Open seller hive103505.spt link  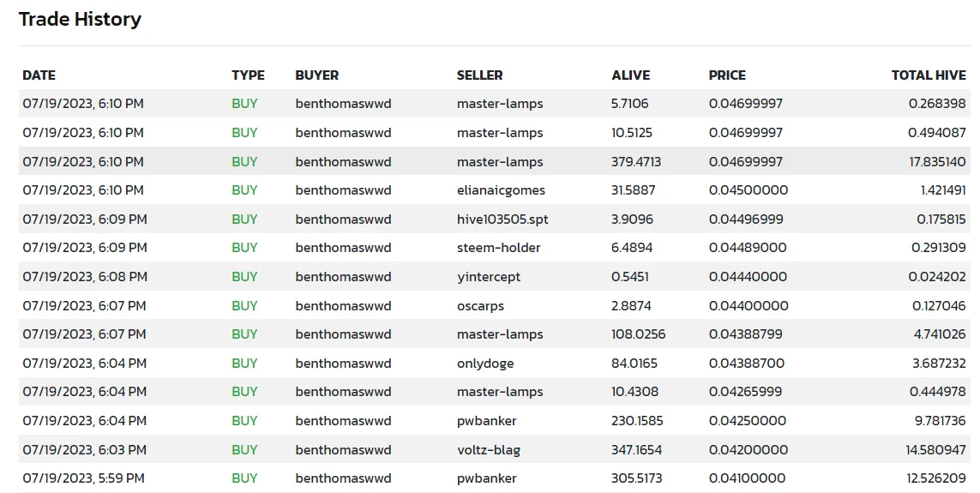[502, 219]
